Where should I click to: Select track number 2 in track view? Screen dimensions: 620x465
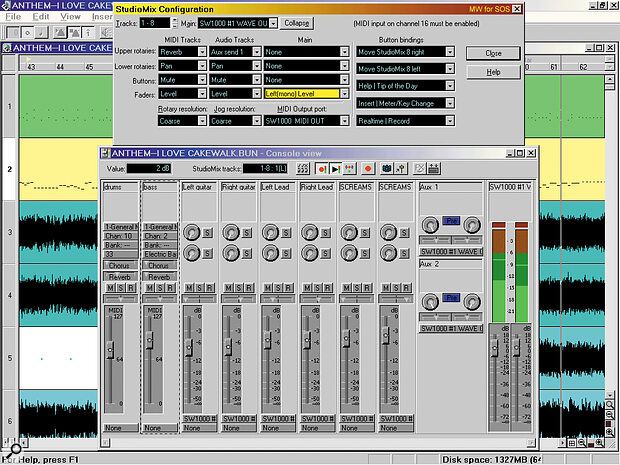pyautogui.click(x=9, y=169)
